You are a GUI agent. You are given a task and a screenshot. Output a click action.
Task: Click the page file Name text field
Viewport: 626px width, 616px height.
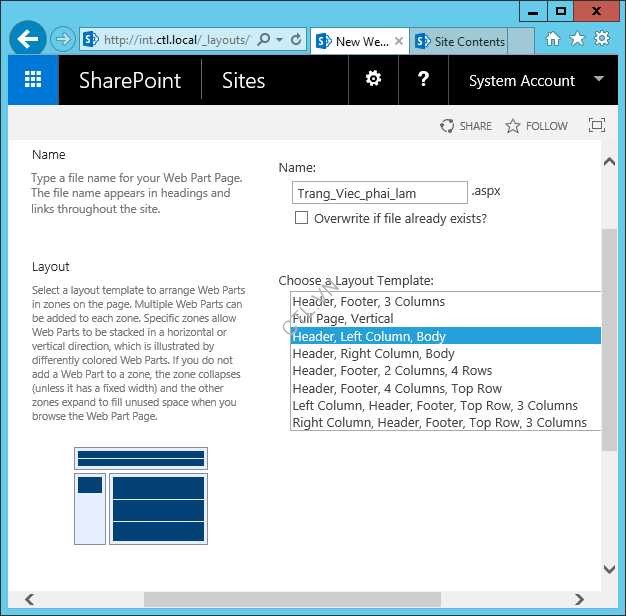coord(380,193)
